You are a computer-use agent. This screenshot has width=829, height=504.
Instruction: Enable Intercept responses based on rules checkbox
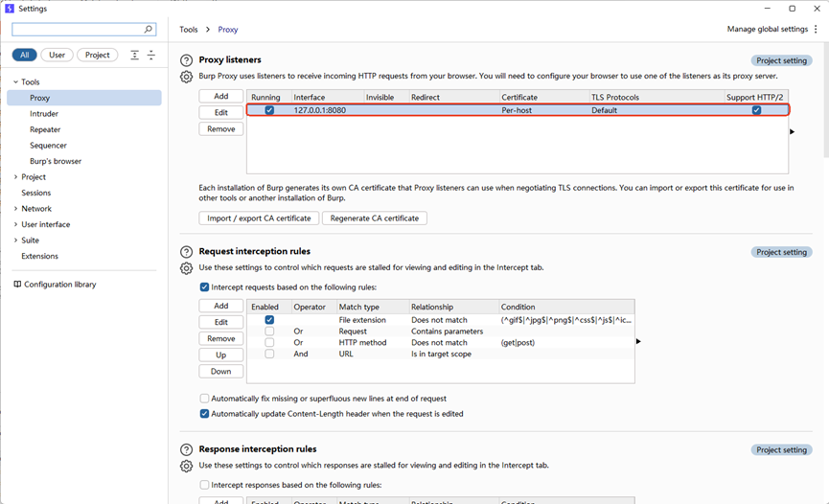coord(204,485)
